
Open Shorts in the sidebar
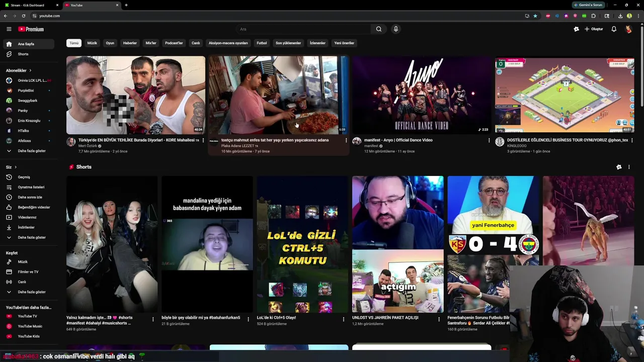tap(28, 54)
